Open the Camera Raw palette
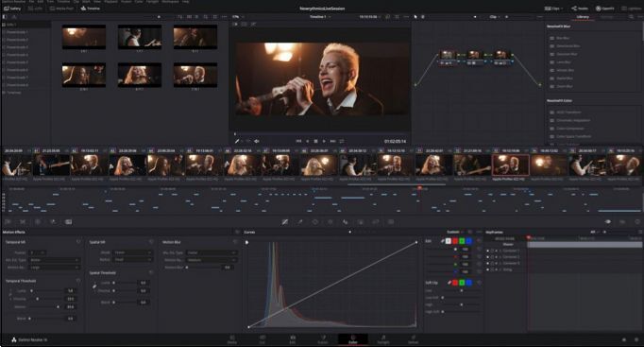 pyautogui.click(x=8, y=221)
